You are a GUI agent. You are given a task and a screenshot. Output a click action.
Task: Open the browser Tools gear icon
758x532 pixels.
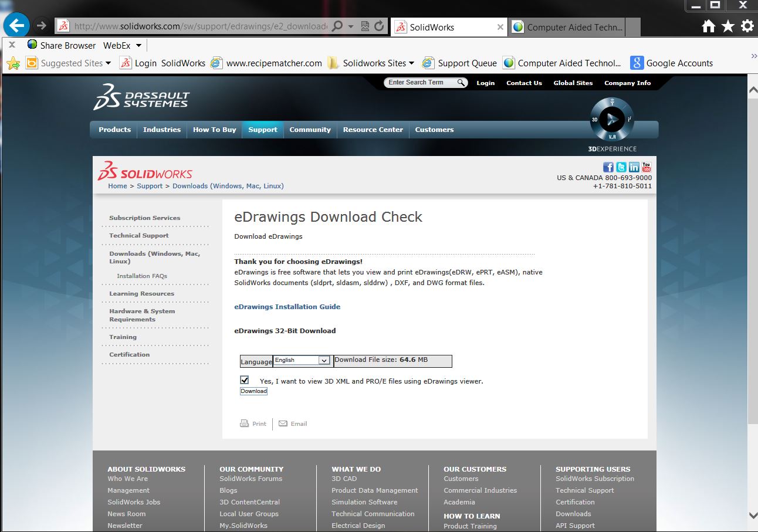747,26
